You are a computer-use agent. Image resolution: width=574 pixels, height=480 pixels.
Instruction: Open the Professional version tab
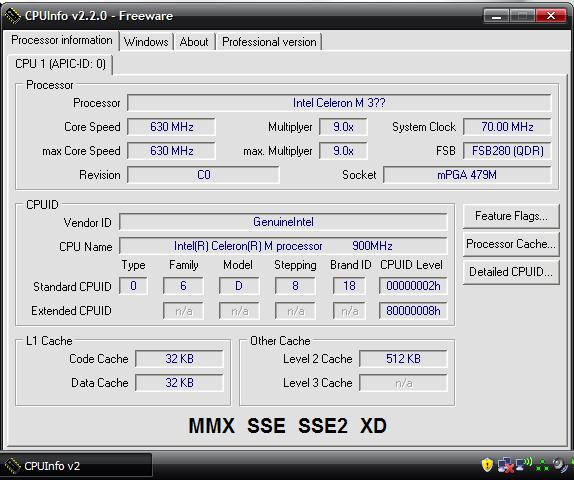(x=269, y=42)
